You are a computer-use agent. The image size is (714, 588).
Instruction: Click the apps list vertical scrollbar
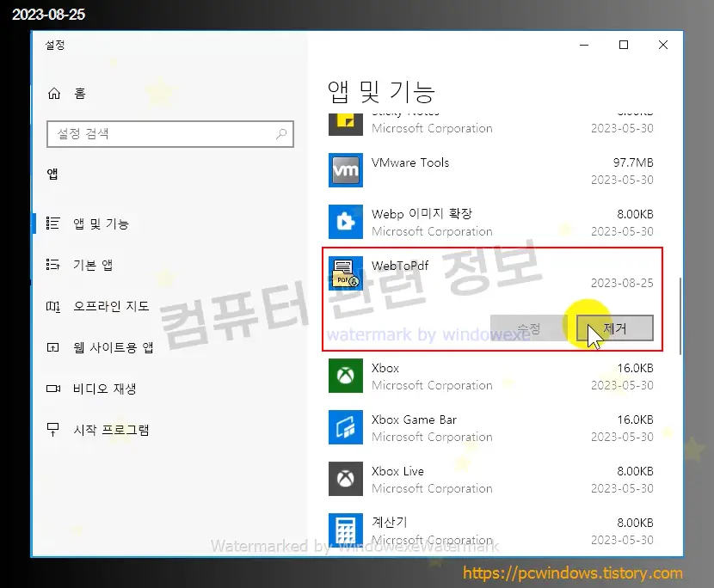coord(680,315)
